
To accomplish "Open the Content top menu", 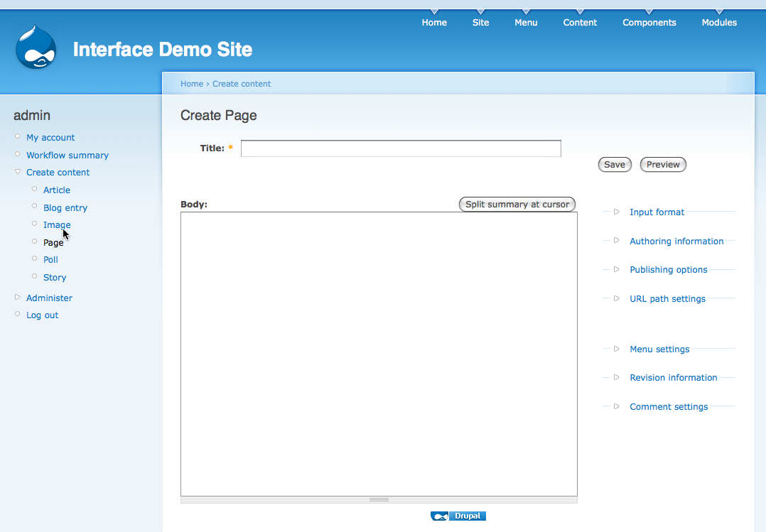I will pyautogui.click(x=580, y=23).
